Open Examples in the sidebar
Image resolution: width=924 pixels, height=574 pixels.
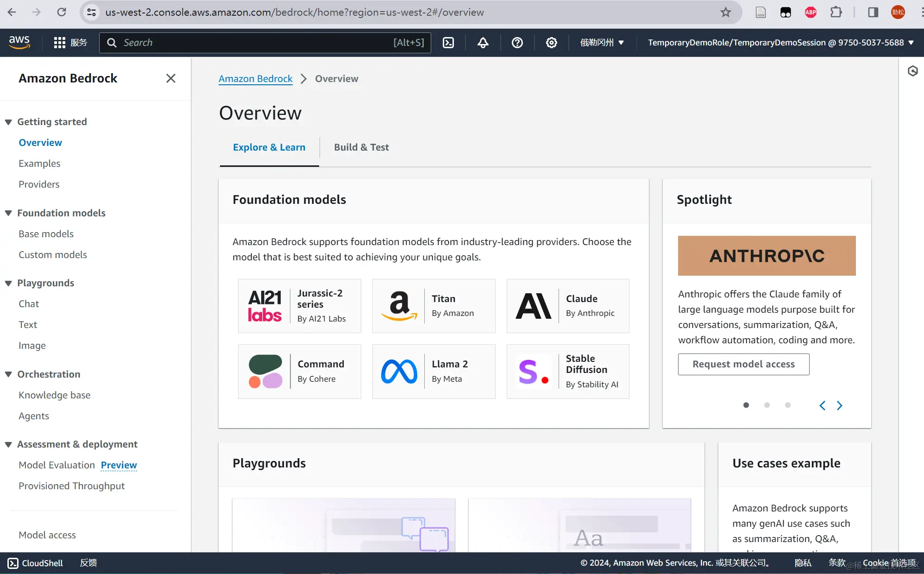pos(39,164)
